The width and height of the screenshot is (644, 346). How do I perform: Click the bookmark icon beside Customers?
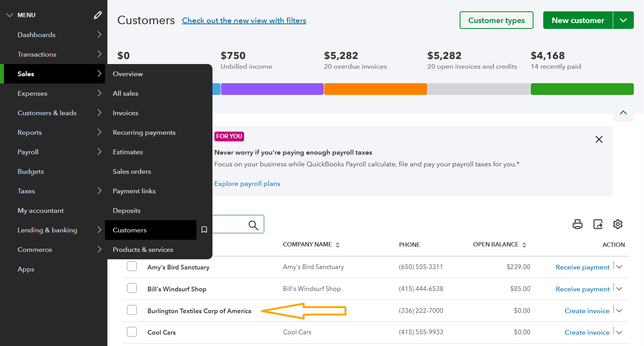[204, 230]
